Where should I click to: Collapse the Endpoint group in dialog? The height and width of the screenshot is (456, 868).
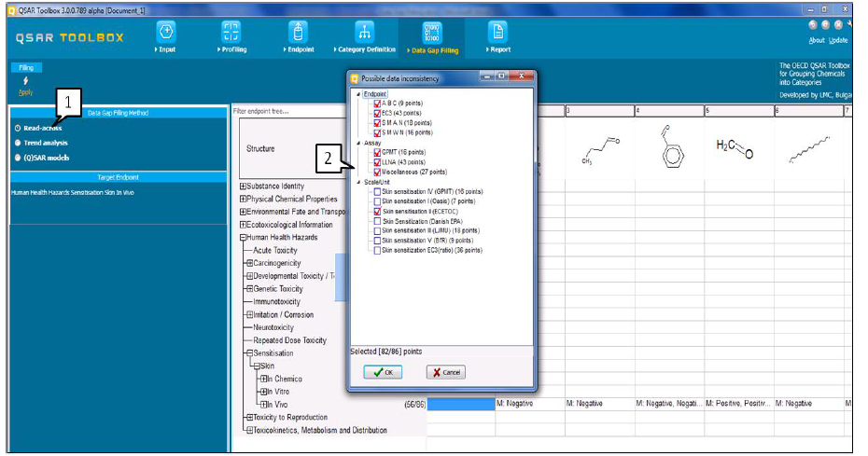coord(358,94)
